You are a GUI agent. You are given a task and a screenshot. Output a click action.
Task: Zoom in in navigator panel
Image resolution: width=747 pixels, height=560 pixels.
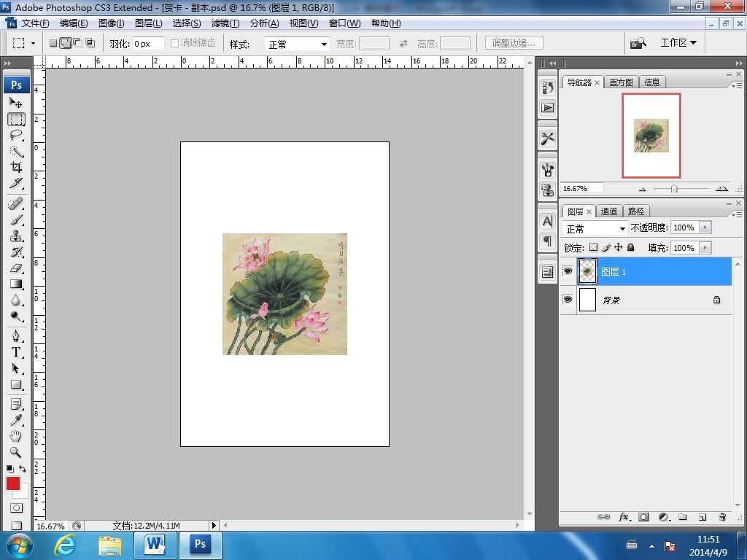tap(721, 189)
